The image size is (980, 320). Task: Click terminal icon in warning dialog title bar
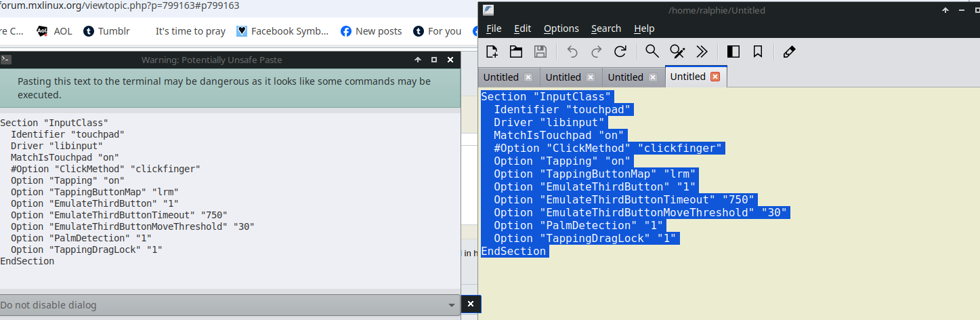click(6, 60)
